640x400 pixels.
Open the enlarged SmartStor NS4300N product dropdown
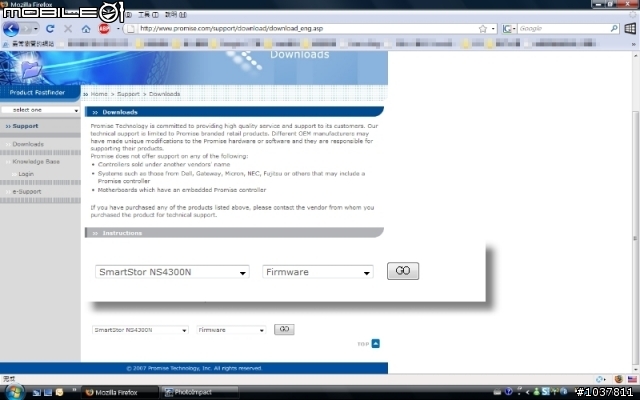(172, 272)
